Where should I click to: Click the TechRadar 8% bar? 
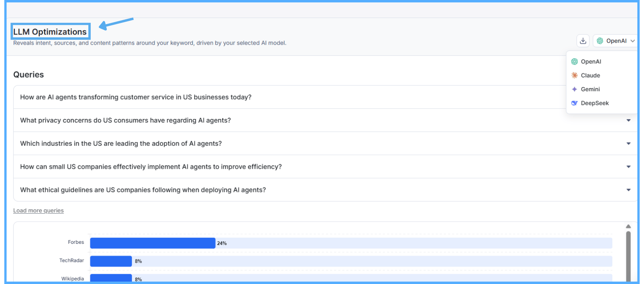(111, 261)
